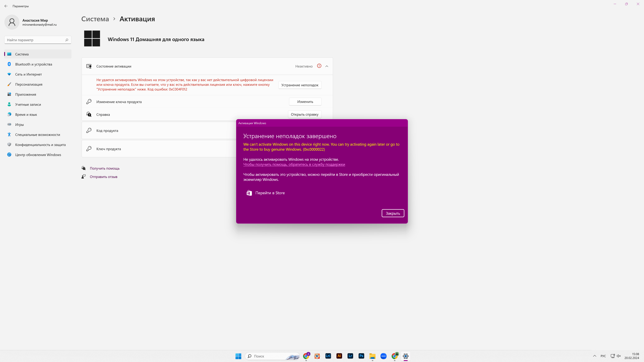644x362 pixels.
Task: Click the magnifier icon in Найти параметр
Action: click(67, 40)
